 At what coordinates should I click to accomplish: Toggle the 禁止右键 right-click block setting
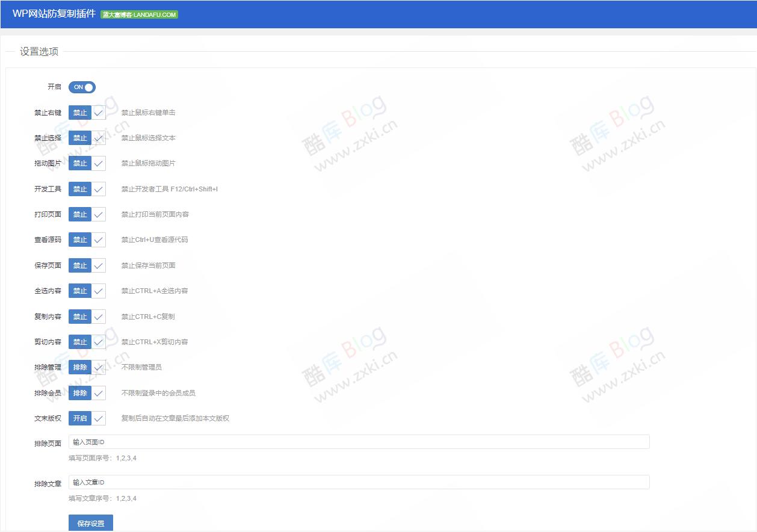point(87,113)
